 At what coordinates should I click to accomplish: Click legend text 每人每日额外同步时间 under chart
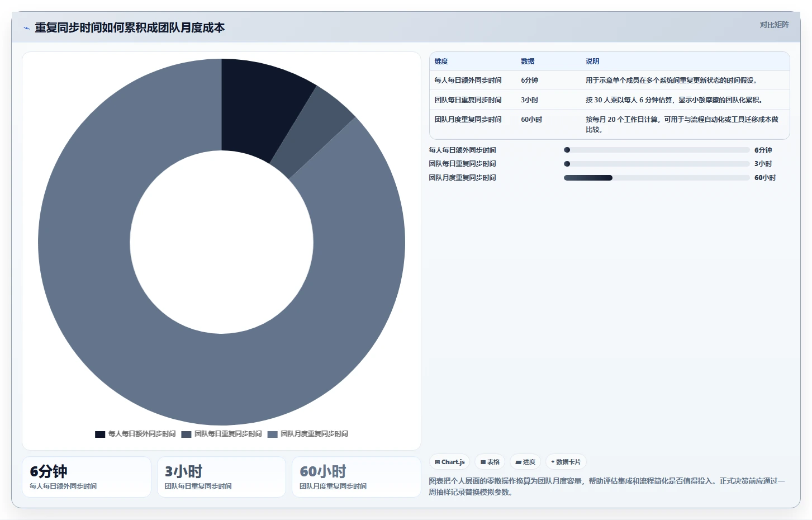tap(142, 434)
